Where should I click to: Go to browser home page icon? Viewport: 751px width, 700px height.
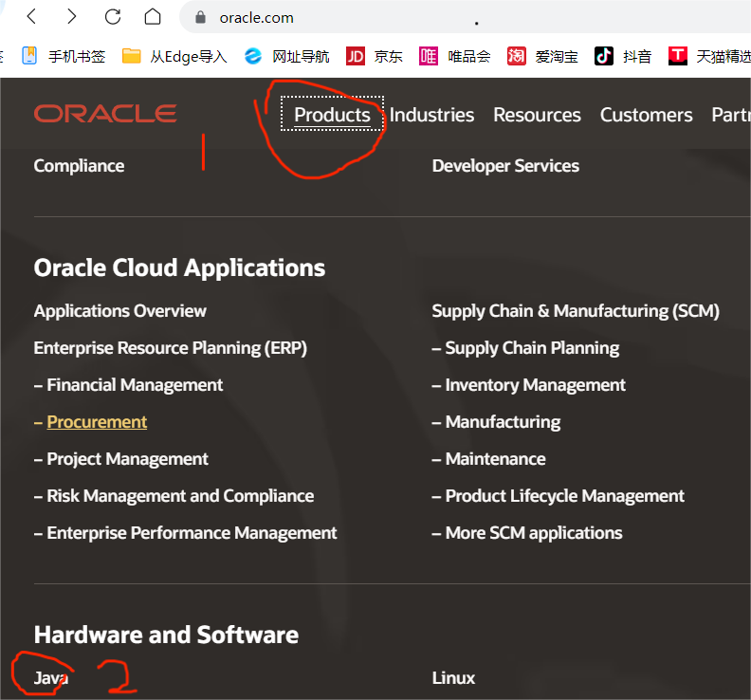click(153, 17)
